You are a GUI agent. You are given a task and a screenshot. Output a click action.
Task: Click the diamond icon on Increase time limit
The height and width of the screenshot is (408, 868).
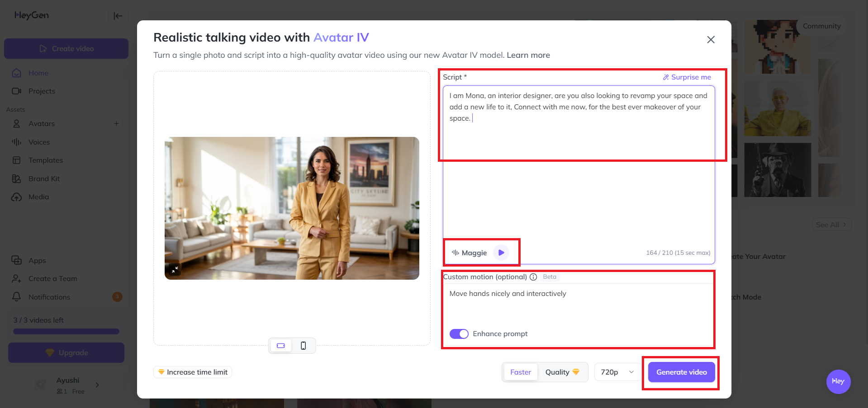(x=161, y=372)
